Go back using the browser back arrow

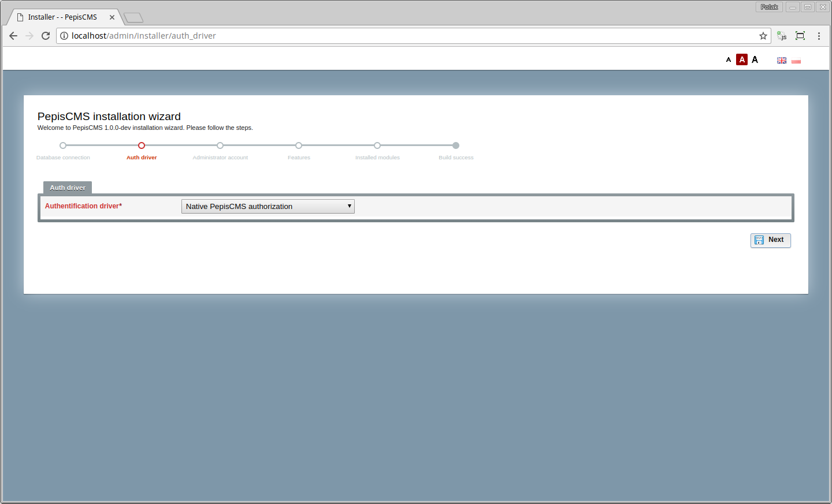click(13, 36)
